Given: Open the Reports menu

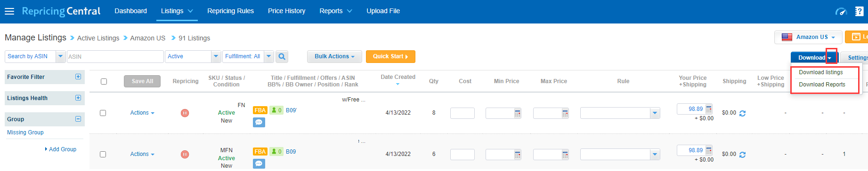Looking at the screenshot, I should (x=335, y=11).
